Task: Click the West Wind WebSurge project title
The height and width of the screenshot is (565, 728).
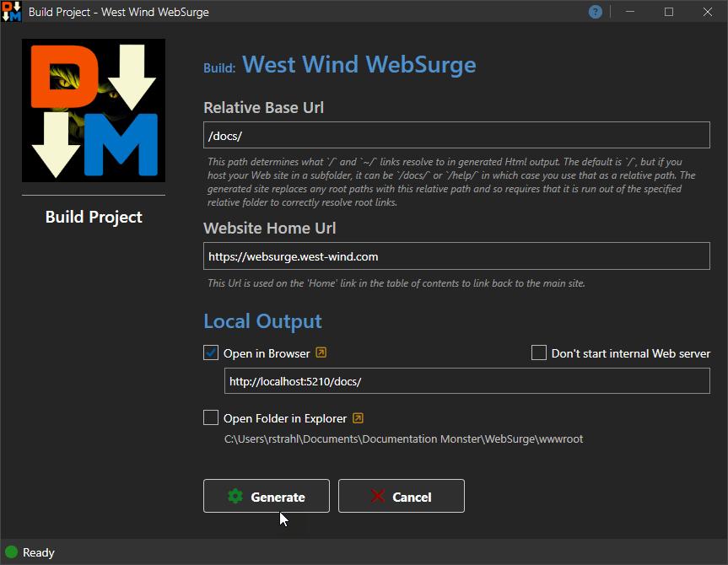Action: coord(359,65)
